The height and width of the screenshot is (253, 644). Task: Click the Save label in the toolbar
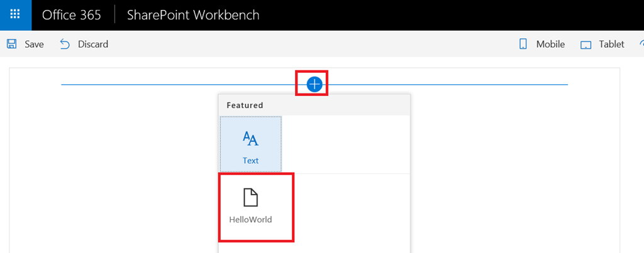[34, 45]
